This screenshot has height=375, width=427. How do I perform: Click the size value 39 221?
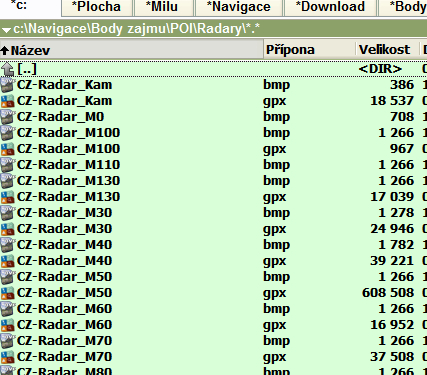tap(392, 261)
